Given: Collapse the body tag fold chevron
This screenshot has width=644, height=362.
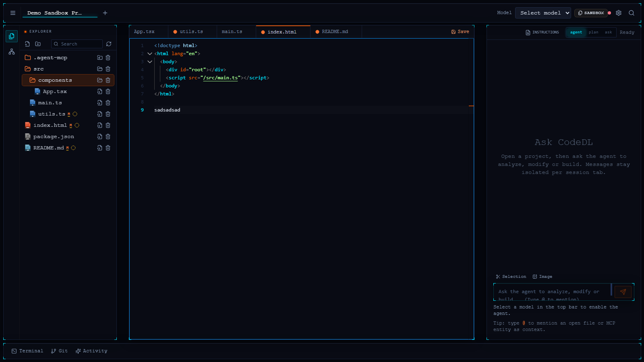Looking at the screenshot, I should click(150, 62).
